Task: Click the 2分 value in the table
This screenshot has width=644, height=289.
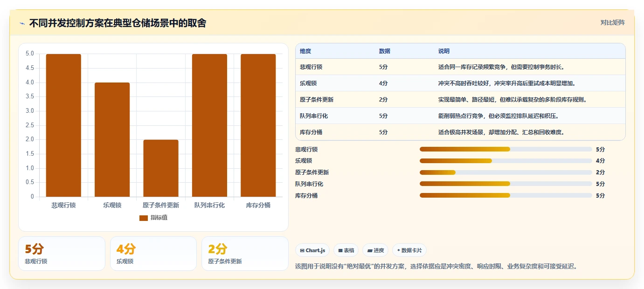Action: click(x=383, y=100)
